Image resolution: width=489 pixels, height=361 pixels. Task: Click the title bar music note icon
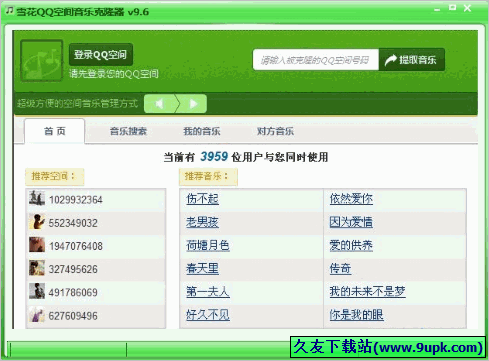click(x=9, y=10)
